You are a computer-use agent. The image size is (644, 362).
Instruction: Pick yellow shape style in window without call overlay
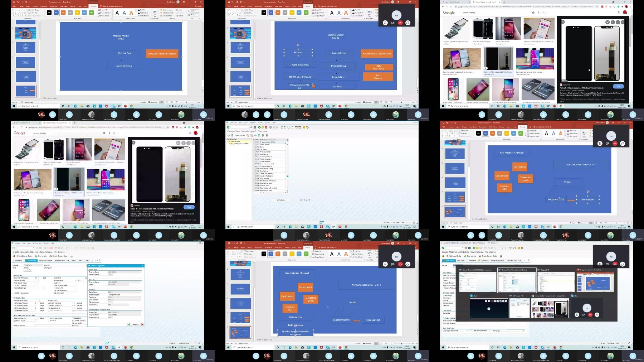77,13
